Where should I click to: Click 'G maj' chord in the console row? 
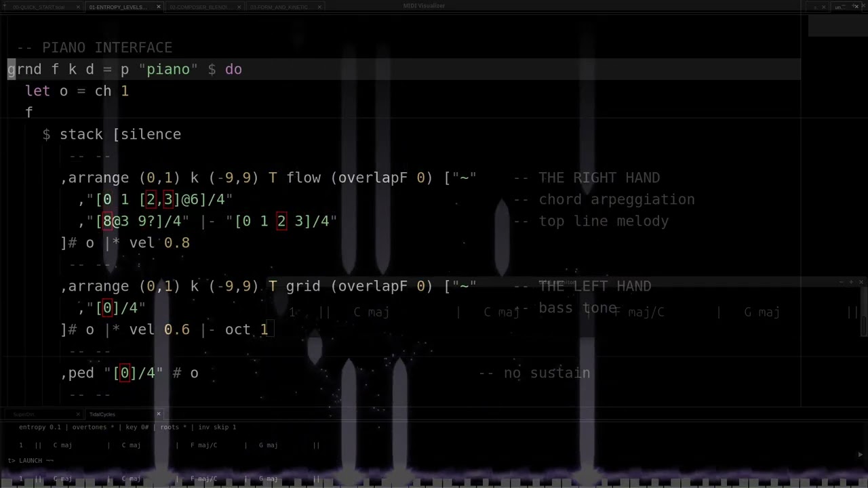pos(268,445)
